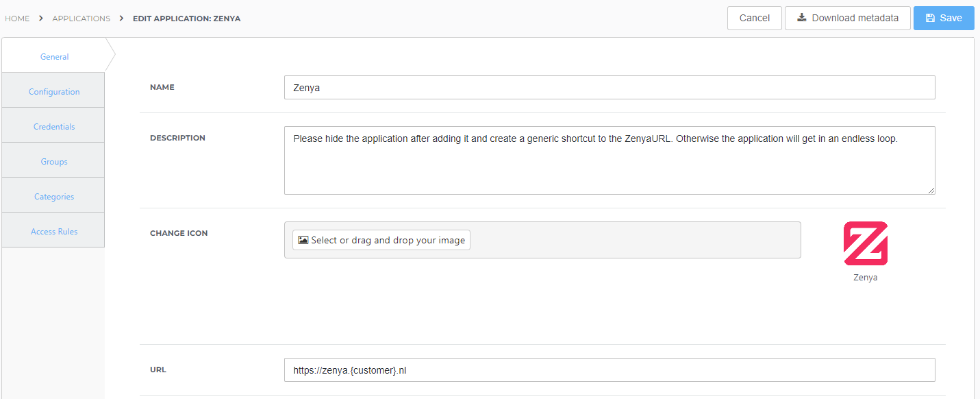Click the Select or drag and drop image button

[381, 240]
